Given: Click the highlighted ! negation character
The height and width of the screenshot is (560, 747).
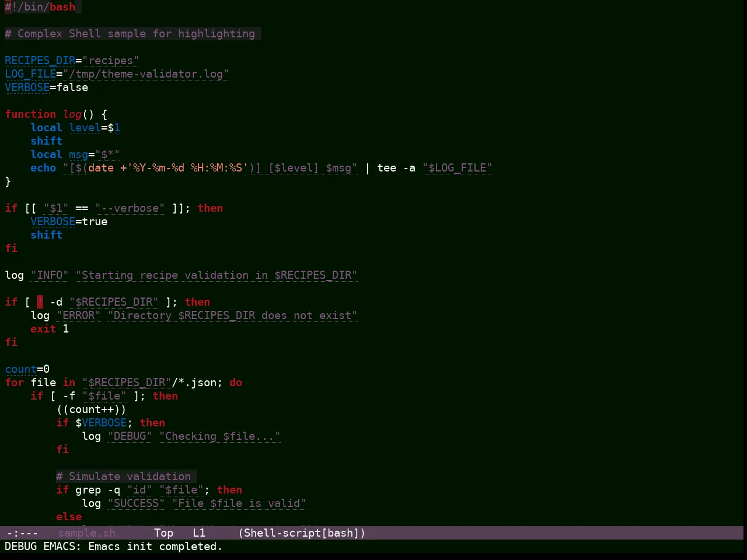Looking at the screenshot, I should pyautogui.click(x=40, y=302).
